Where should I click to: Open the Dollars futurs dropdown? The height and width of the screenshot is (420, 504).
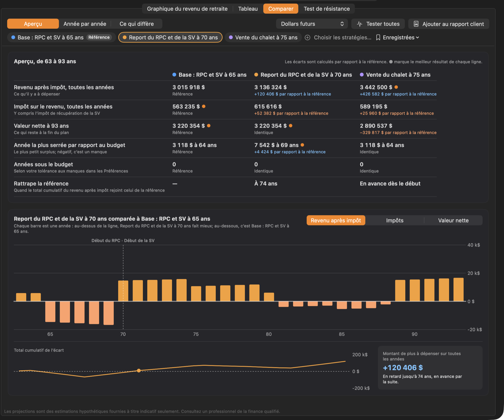pos(312,24)
